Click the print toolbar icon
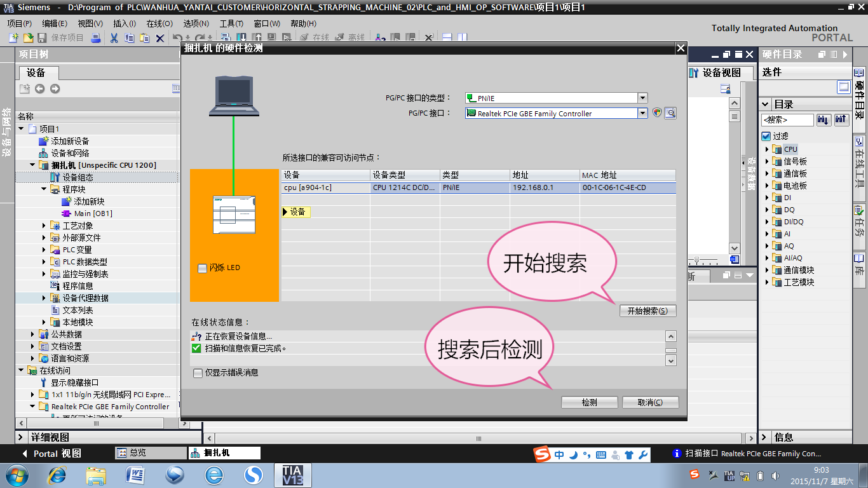This screenshot has width=868, height=488. (96, 38)
